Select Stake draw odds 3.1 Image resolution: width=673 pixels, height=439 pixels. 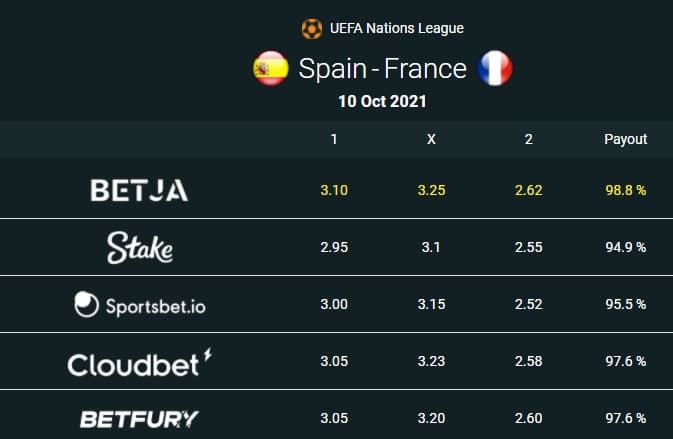pyautogui.click(x=431, y=247)
